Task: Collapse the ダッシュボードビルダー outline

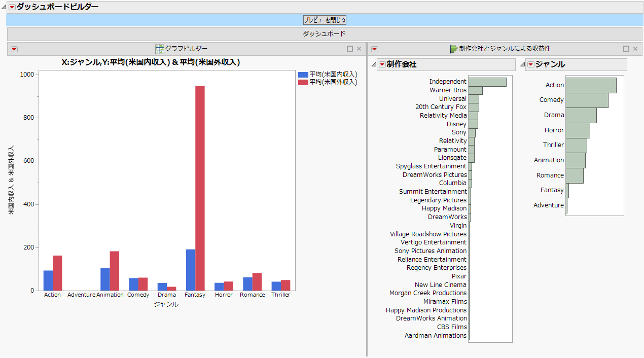Action: tap(4, 7)
